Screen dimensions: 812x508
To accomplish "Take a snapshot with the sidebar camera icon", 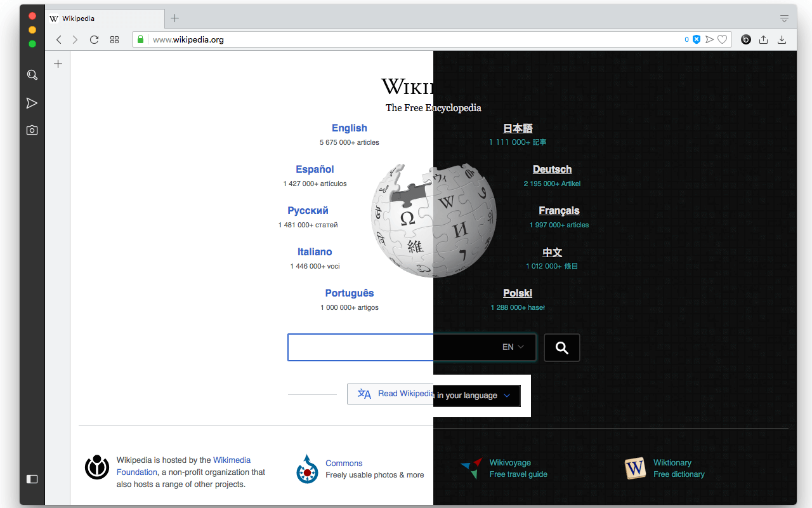I will pyautogui.click(x=32, y=130).
